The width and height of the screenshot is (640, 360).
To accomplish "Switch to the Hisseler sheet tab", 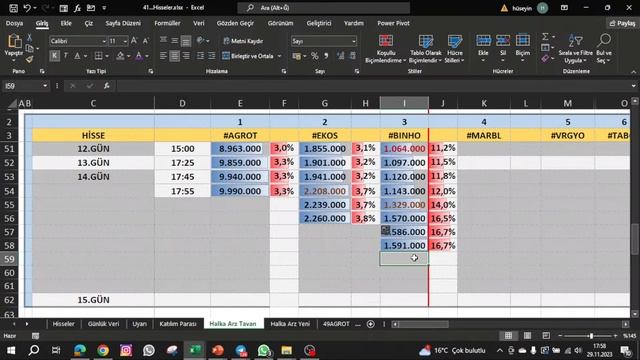I will tap(63, 324).
